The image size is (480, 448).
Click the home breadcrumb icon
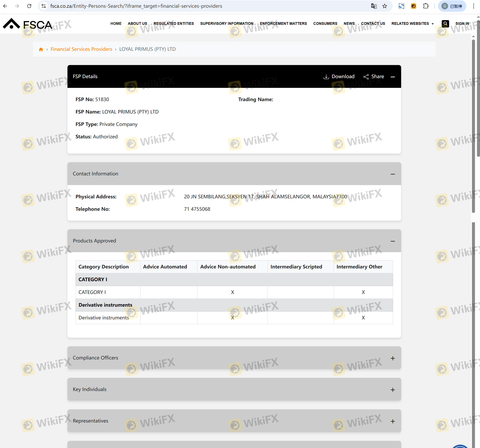(x=41, y=49)
